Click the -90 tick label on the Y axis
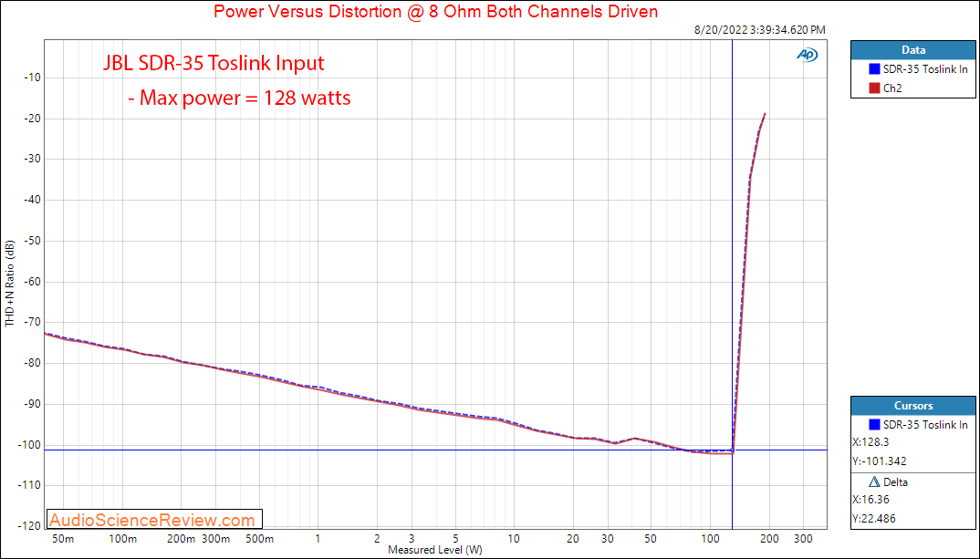 tap(33, 404)
